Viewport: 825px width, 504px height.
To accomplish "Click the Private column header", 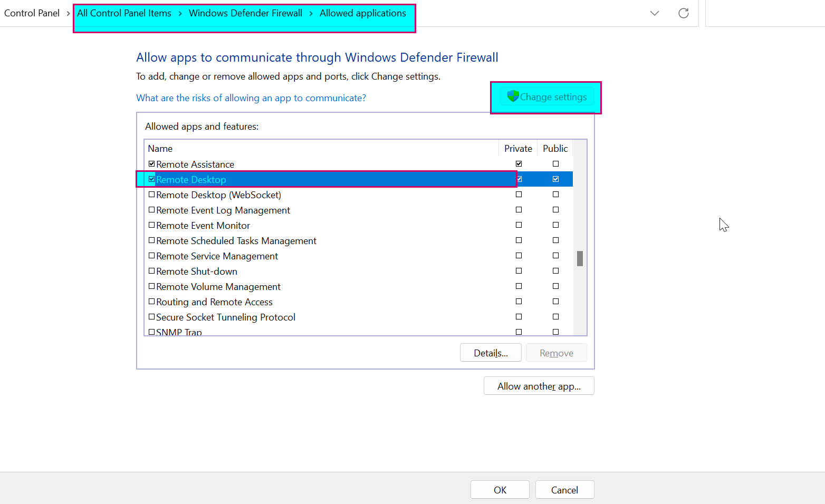I will 518,148.
